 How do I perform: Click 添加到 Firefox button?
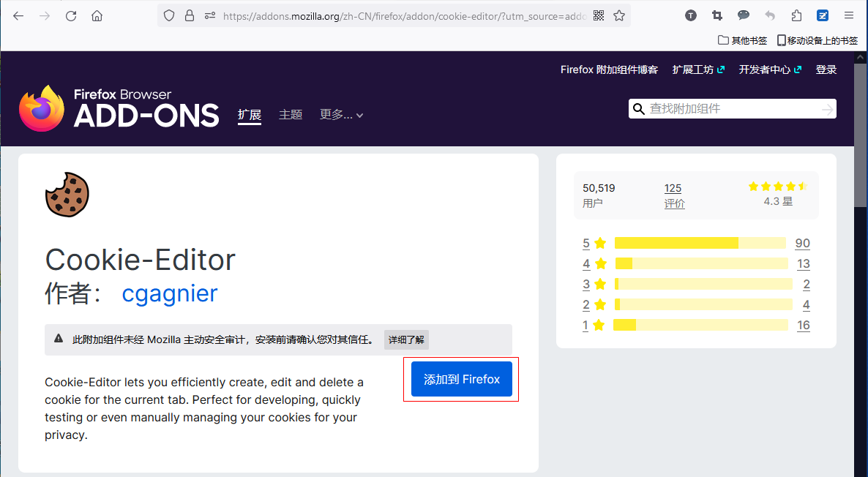[x=462, y=379]
